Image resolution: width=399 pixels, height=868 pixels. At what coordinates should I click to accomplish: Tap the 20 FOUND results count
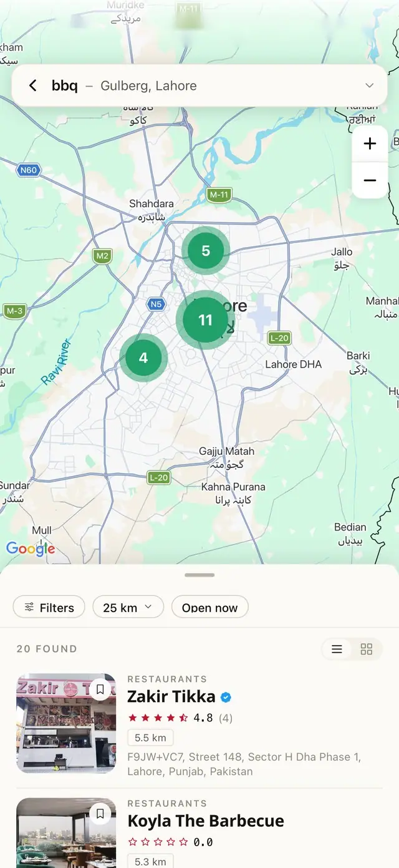[x=47, y=649]
